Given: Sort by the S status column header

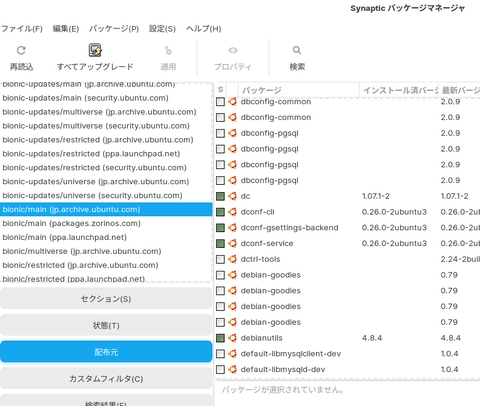Looking at the screenshot, I should click(220, 90).
